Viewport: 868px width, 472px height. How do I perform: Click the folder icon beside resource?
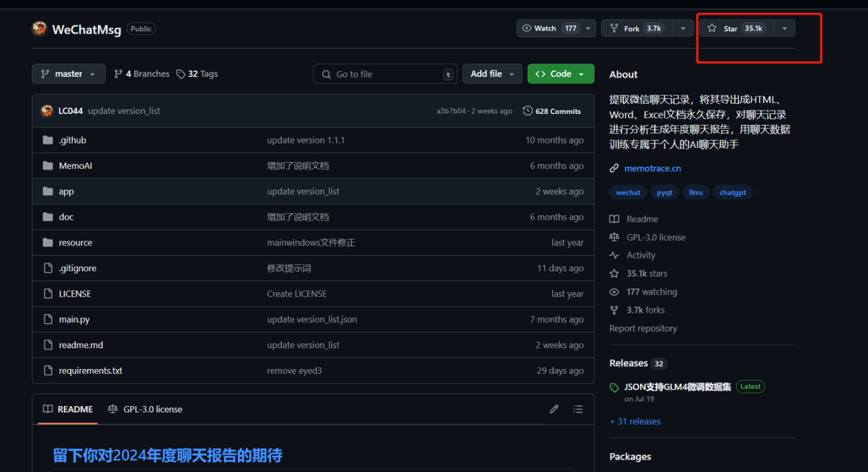tap(47, 242)
